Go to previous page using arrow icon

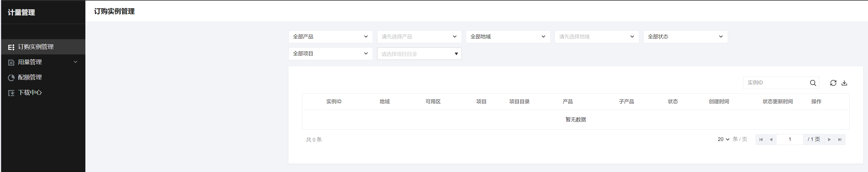pos(771,140)
